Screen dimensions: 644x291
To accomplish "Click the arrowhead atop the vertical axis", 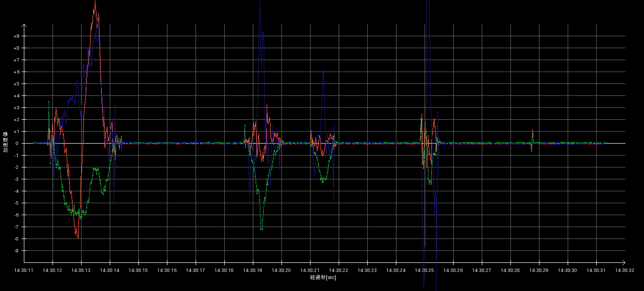I will [x=24, y=26].
